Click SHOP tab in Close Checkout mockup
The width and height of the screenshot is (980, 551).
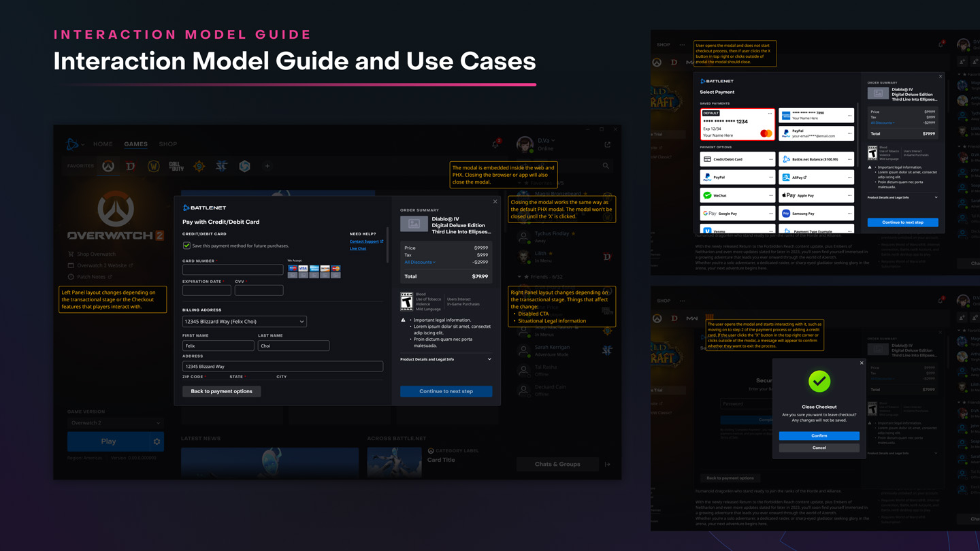[x=664, y=301]
